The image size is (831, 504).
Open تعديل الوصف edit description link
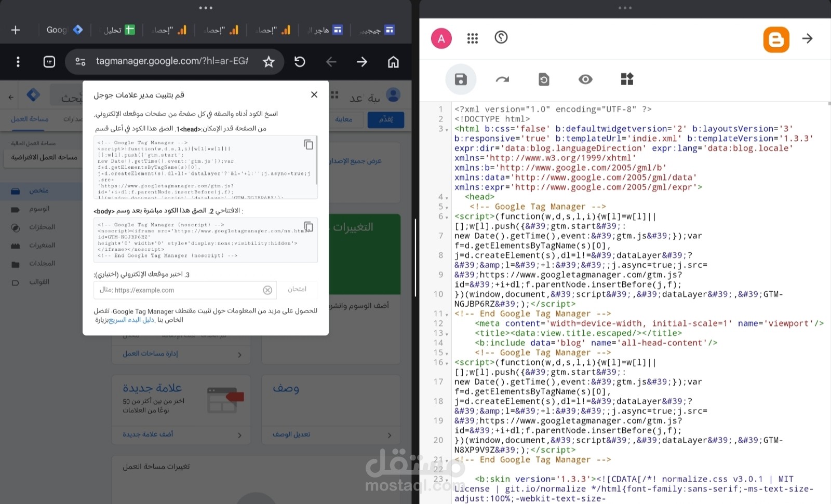click(x=291, y=434)
